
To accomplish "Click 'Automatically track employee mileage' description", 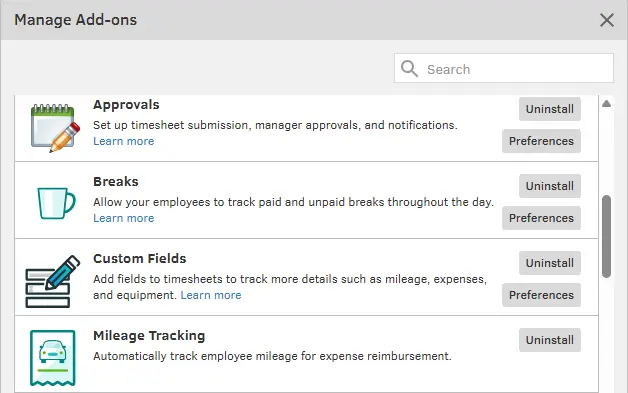I will click(272, 356).
